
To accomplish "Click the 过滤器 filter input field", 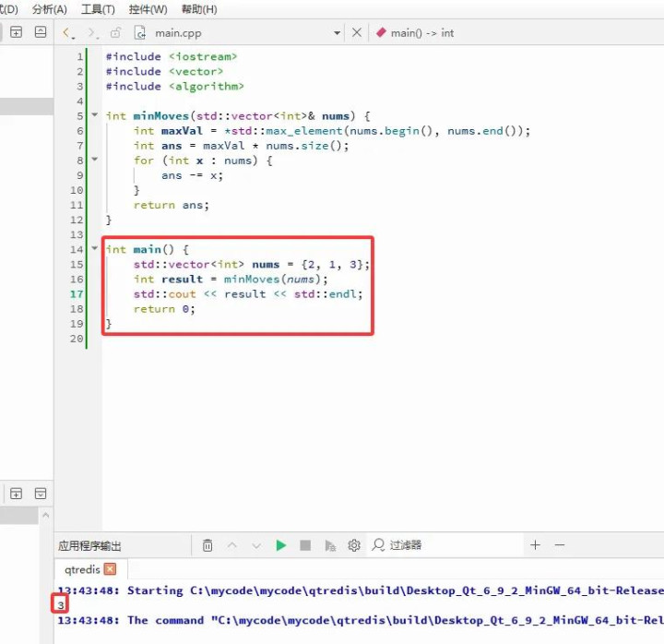I will pyautogui.click(x=443, y=545).
